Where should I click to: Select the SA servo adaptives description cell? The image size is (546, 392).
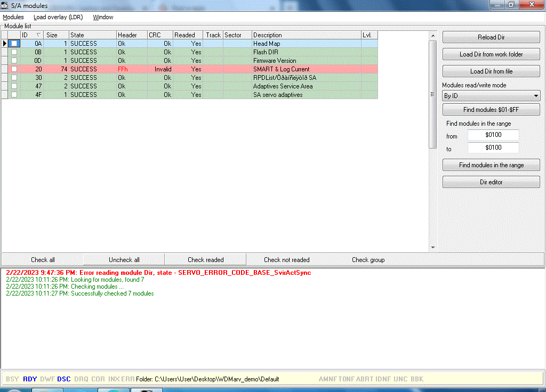(x=307, y=95)
